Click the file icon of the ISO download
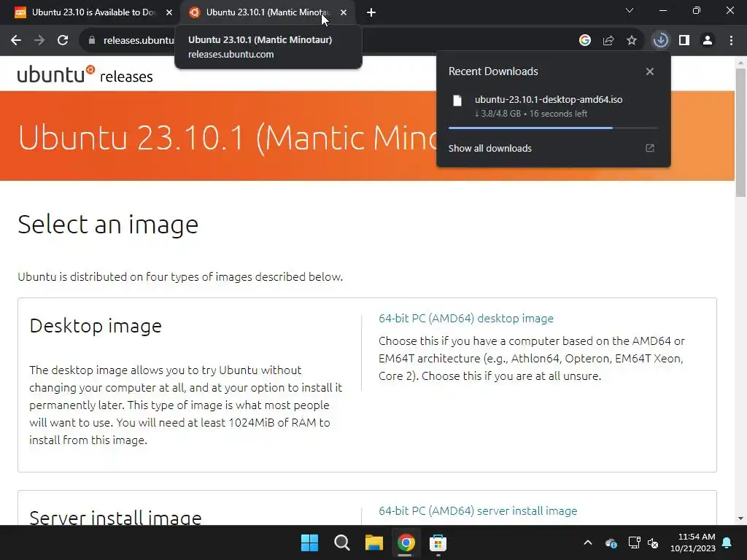Viewport: 747px width, 560px height. click(457, 101)
